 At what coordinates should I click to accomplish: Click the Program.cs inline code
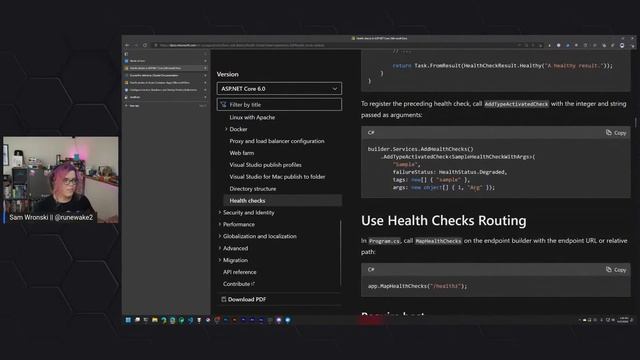click(384, 241)
